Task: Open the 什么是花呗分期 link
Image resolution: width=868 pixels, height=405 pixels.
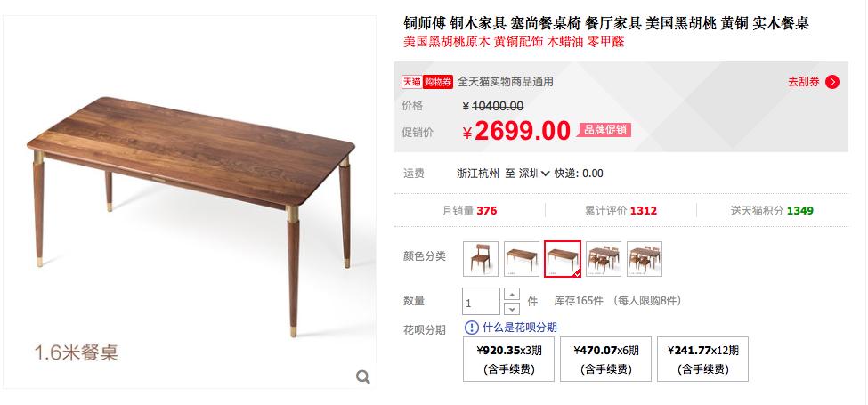Action: tap(520, 328)
